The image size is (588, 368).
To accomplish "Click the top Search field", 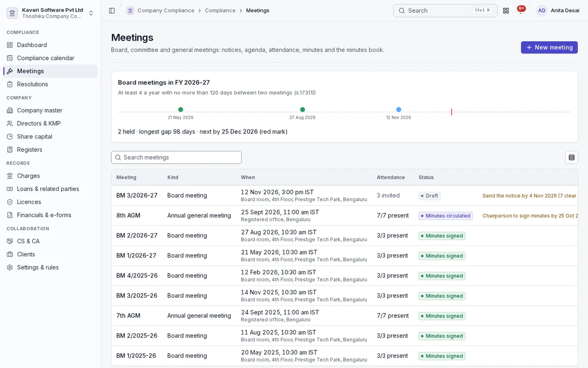I will click(x=445, y=10).
